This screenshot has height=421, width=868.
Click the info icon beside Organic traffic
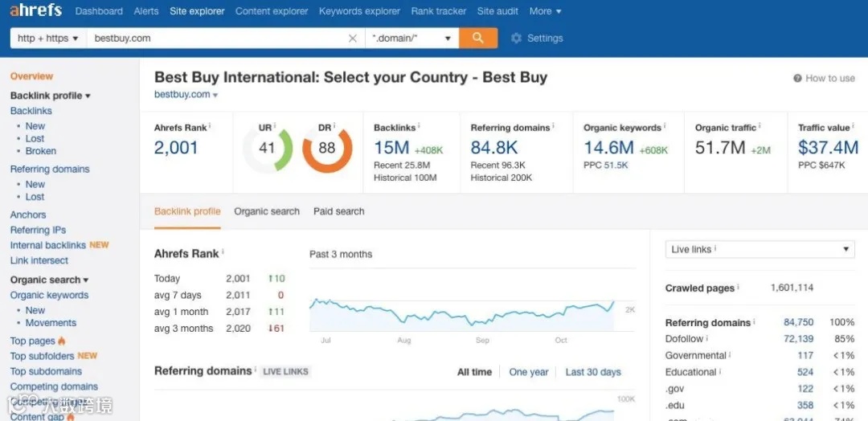tap(759, 126)
